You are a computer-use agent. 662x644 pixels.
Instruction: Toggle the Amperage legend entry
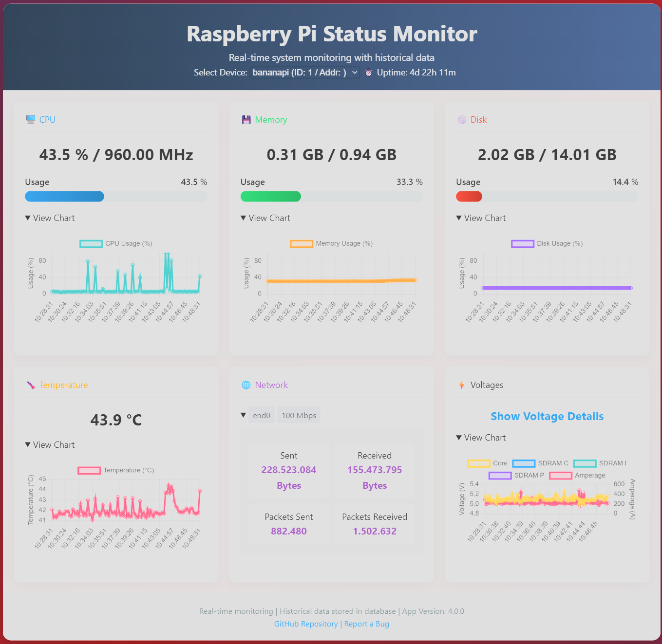tap(578, 476)
